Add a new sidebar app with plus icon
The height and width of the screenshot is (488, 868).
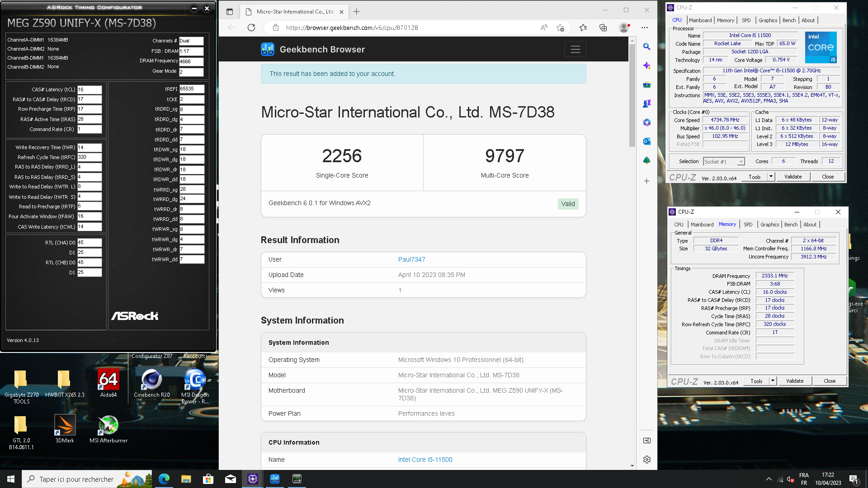(647, 181)
